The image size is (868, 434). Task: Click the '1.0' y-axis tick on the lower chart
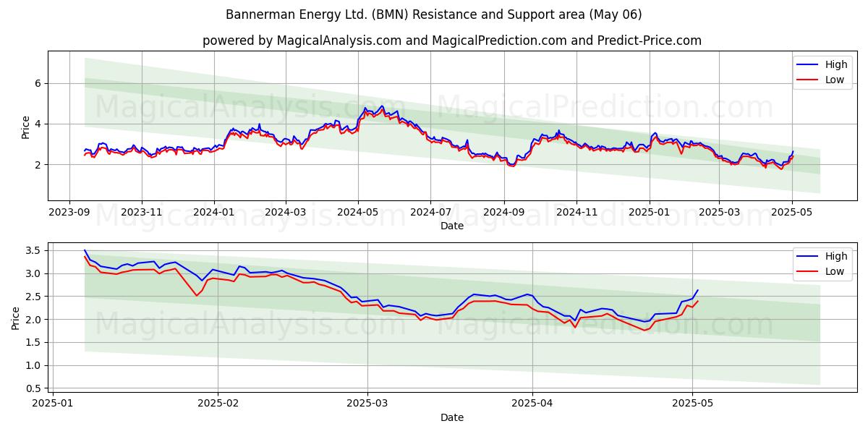coord(33,365)
